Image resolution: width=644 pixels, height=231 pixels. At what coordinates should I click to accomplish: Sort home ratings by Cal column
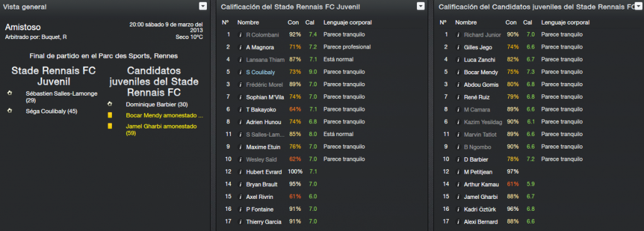tap(309, 23)
